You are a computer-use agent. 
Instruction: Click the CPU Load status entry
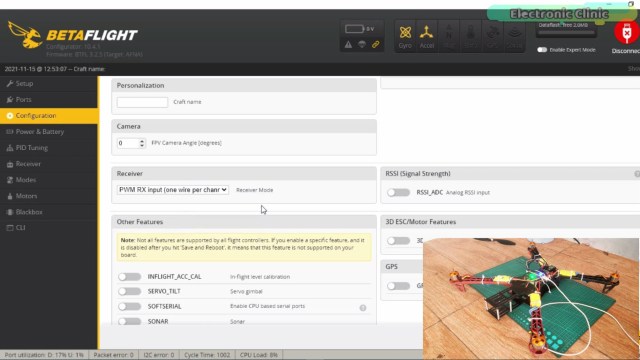tap(258, 355)
